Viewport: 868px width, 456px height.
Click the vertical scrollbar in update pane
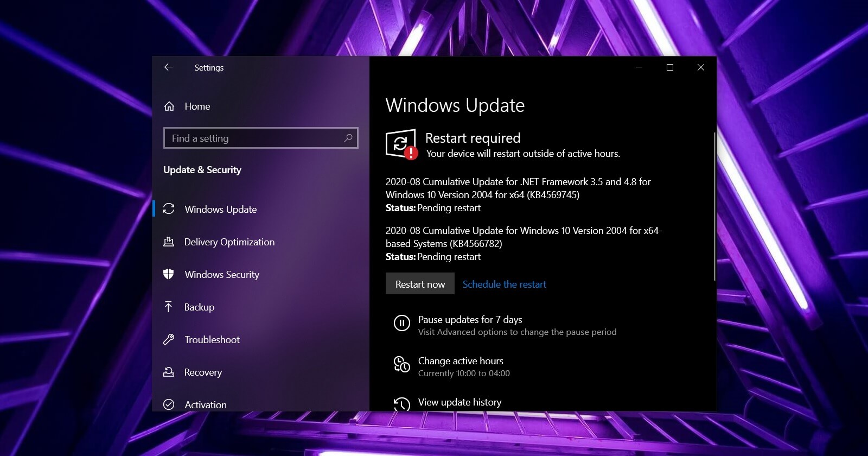click(x=714, y=206)
